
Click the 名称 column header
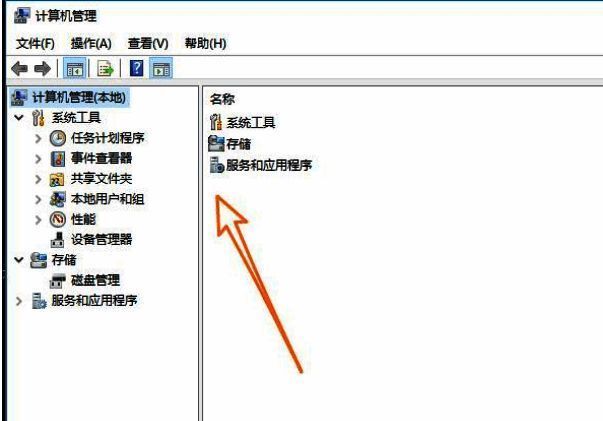[x=222, y=99]
